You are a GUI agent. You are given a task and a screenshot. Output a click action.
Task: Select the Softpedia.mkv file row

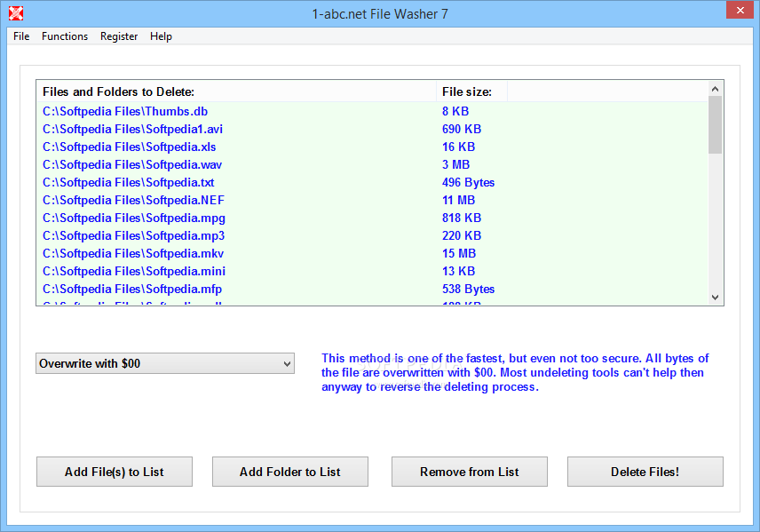372,253
